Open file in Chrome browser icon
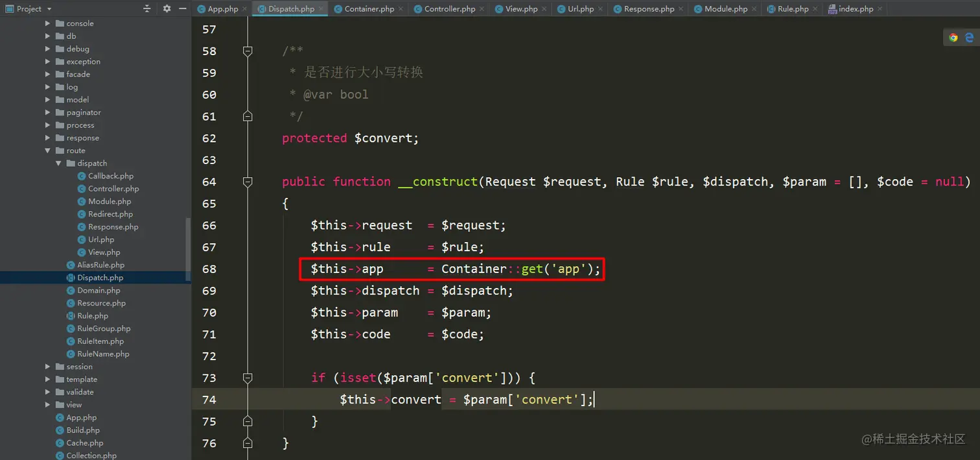980x460 pixels. click(x=953, y=38)
